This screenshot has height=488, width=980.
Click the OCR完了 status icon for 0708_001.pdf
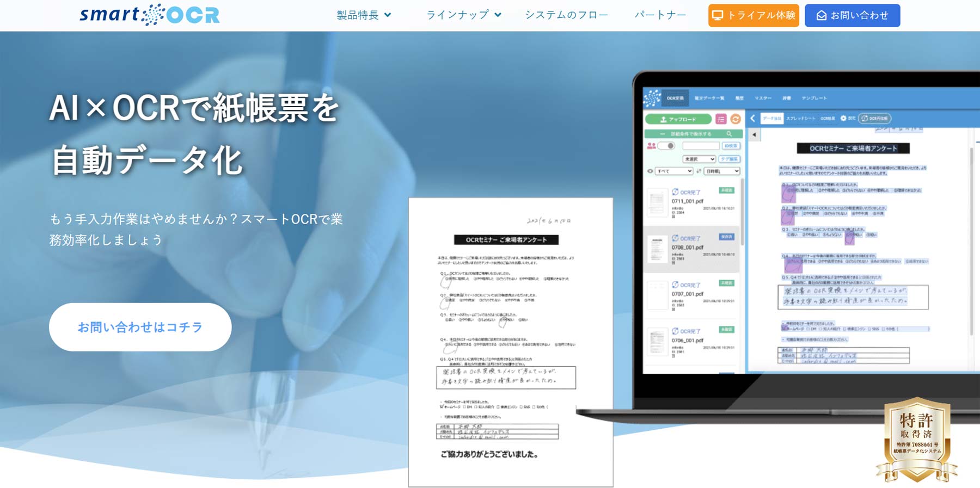point(675,238)
